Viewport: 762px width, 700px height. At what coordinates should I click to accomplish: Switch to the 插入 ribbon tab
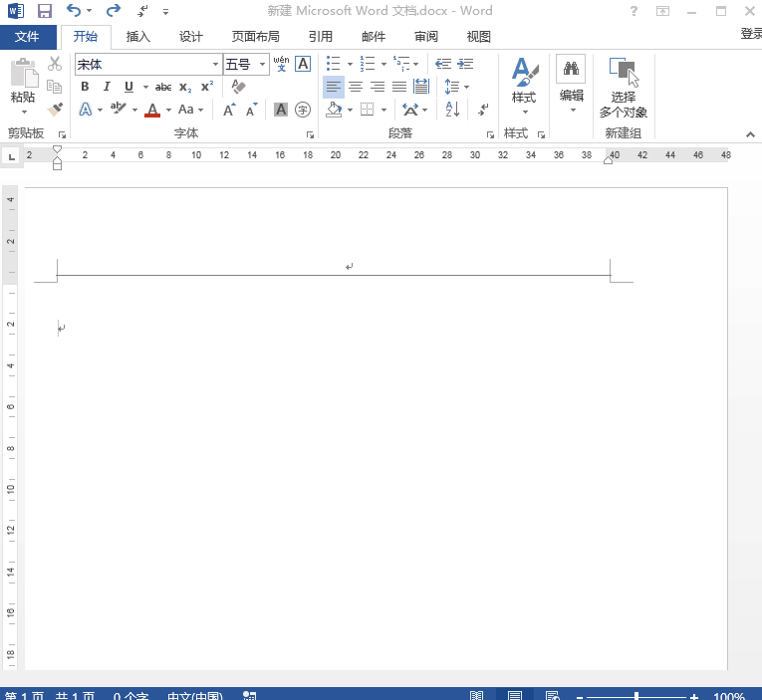point(138,37)
